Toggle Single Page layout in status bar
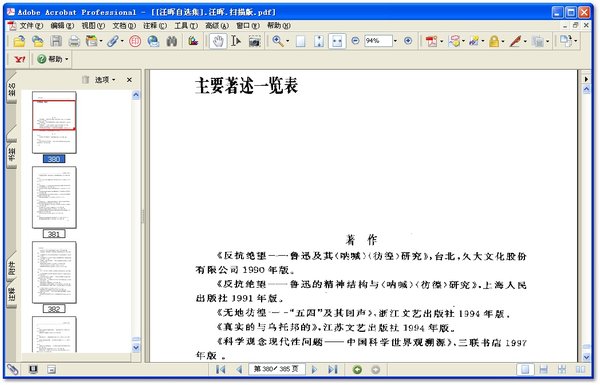This screenshot has height=385, width=600. pos(525,370)
